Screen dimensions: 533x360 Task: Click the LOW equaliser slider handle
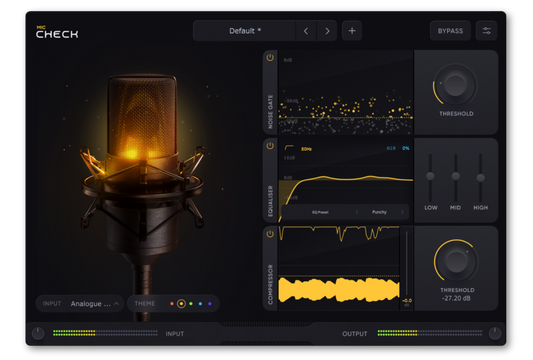tap(430, 176)
